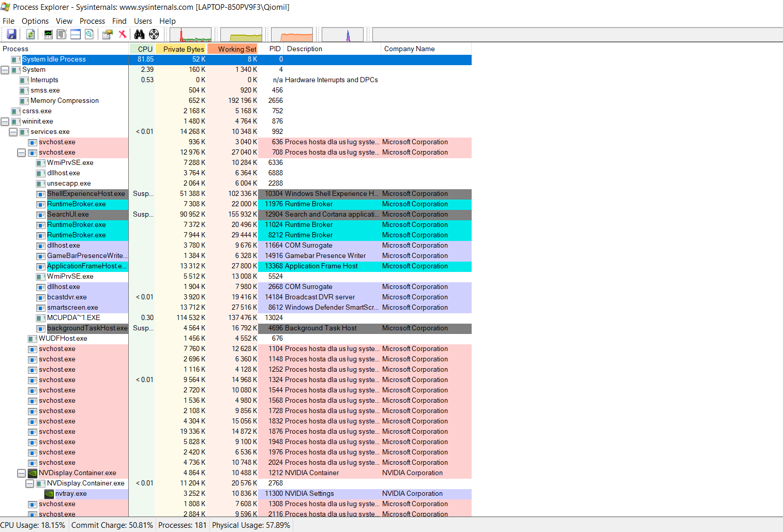This screenshot has width=783, height=532.
Task: Sort by the Description column header
Action: (x=333, y=49)
